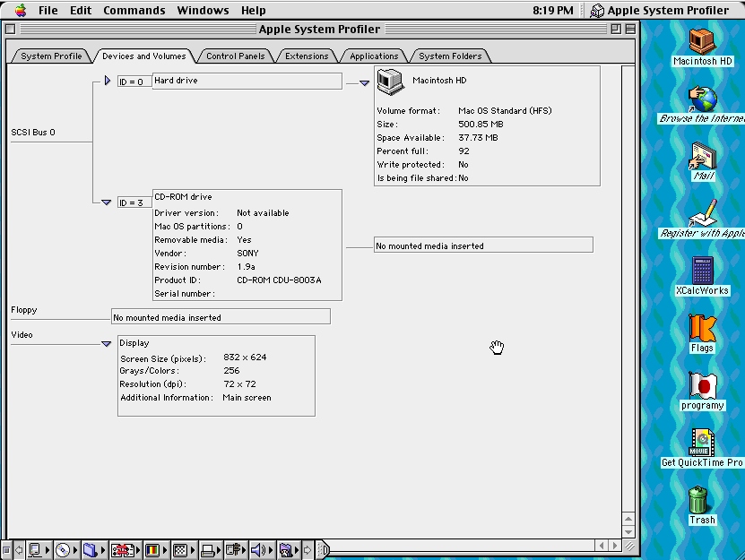
Task: Click the sound volume speaker control strip module
Action: 262,550
